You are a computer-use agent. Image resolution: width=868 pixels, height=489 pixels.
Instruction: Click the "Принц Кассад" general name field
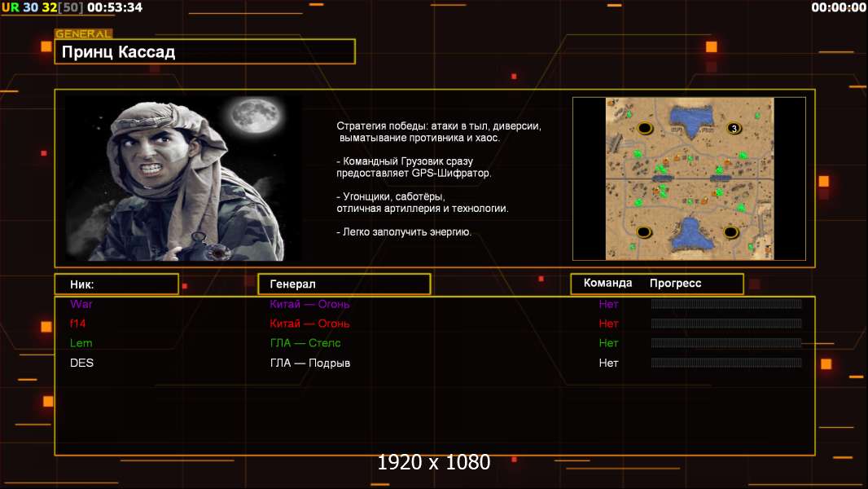[204, 52]
